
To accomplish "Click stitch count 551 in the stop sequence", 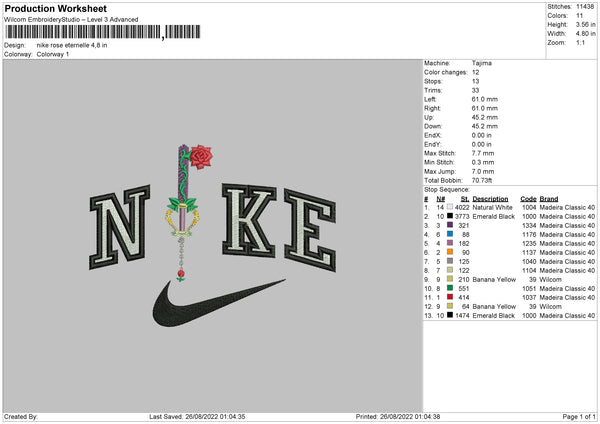I will point(464,289).
